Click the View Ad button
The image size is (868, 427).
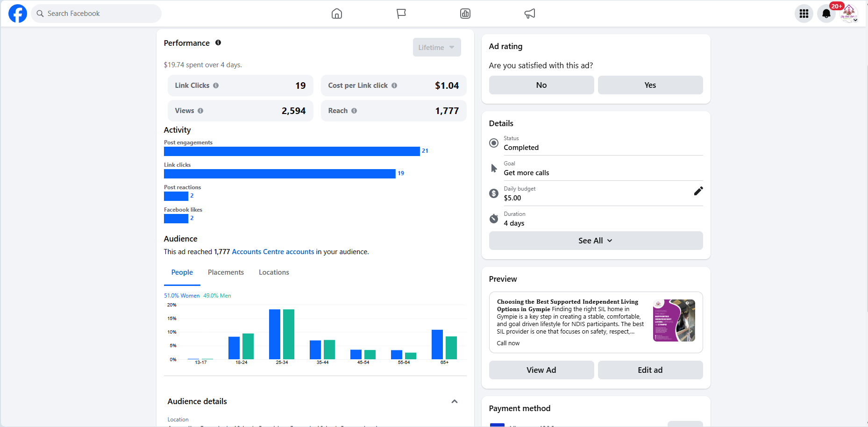(x=541, y=370)
